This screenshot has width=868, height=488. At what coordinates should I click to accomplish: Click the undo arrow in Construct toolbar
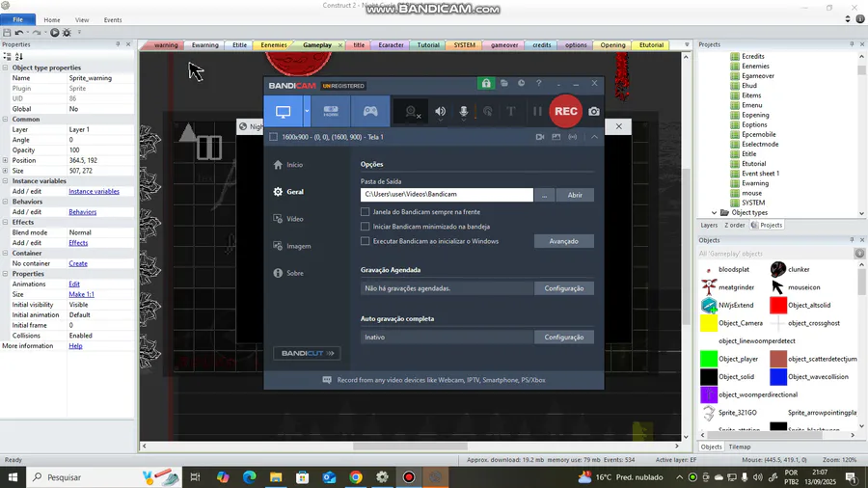coord(19,33)
